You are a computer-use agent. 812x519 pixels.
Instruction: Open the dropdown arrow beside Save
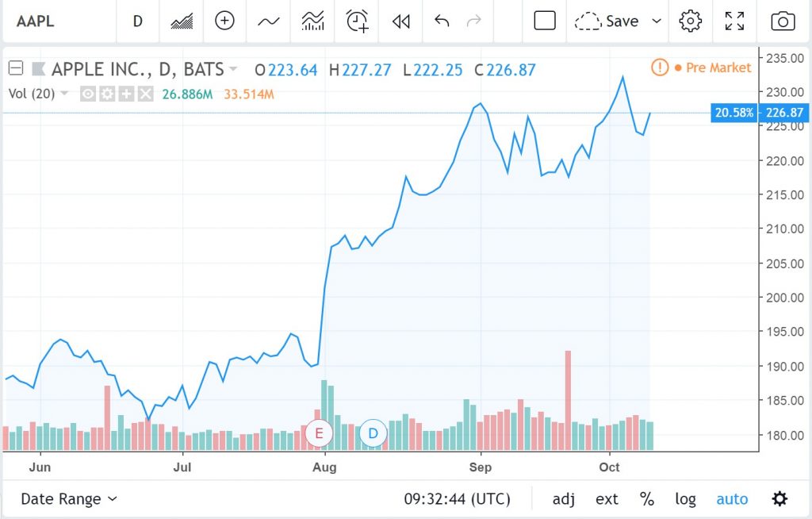(x=657, y=21)
